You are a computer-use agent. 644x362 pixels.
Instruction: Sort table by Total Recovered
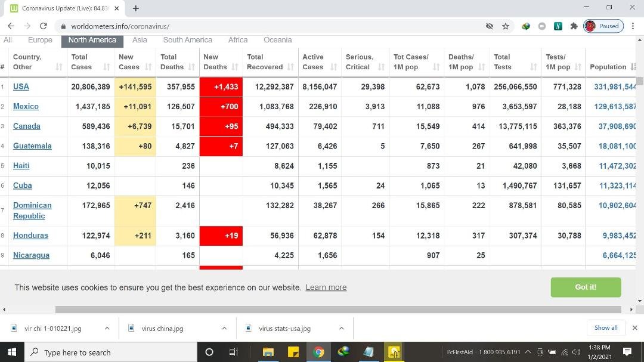[x=270, y=62]
